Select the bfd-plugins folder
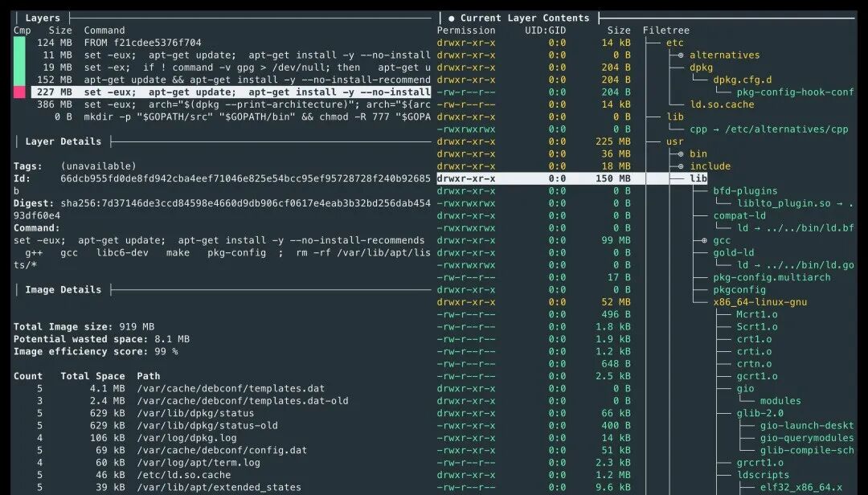This screenshot has width=868, height=495. 745,191
